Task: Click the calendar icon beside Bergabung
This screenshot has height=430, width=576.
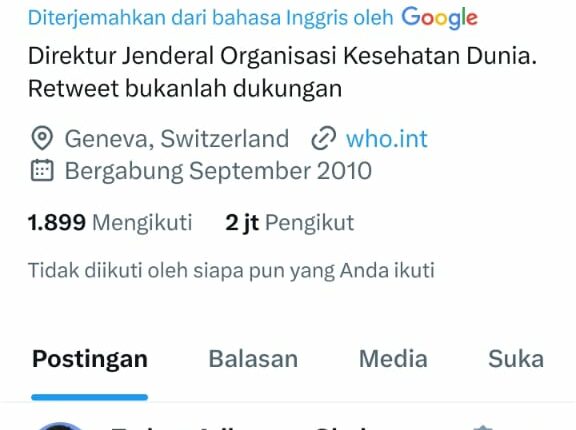Action: pyautogui.click(x=42, y=170)
